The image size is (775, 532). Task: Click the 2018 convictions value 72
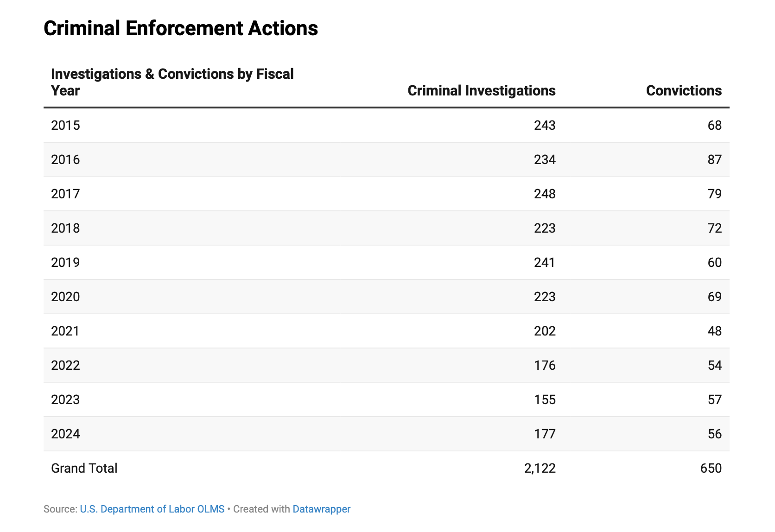[x=714, y=228]
